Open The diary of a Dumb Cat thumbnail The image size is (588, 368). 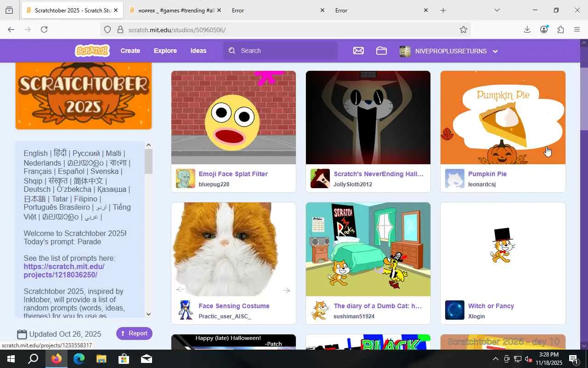[x=368, y=249]
